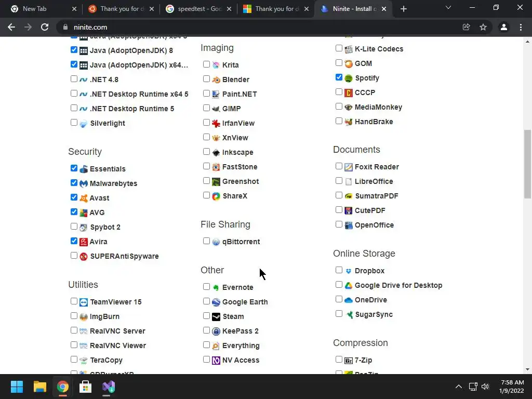The width and height of the screenshot is (532, 399).
Task: Open Visual Studio from the taskbar
Action: (109, 387)
